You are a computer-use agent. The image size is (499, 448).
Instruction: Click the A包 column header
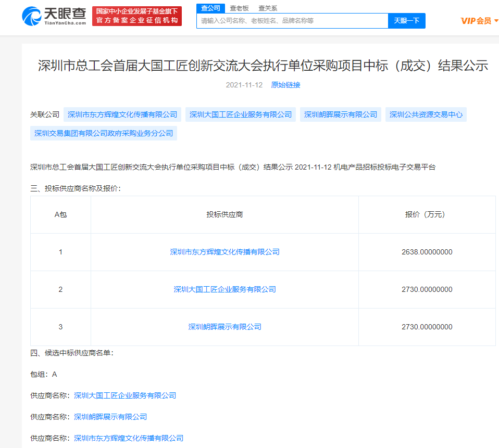point(60,214)
